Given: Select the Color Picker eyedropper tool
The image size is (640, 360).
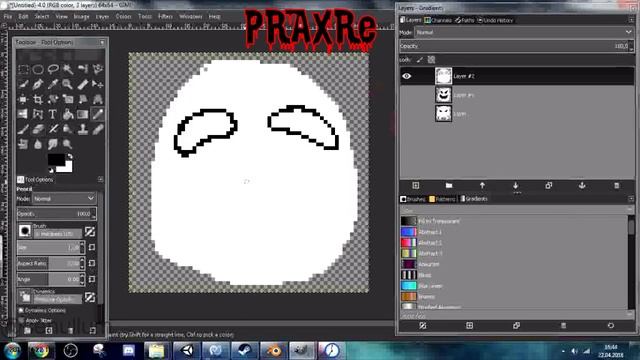Looking at the screenshot, I should (53, 84).
